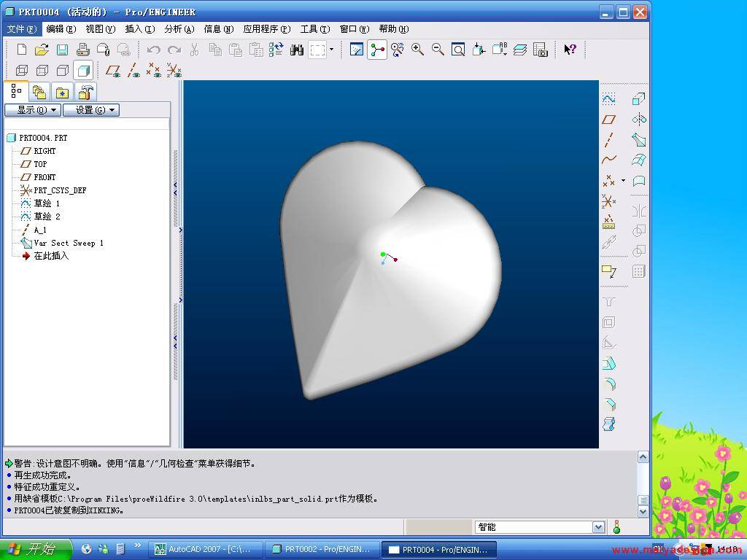Toggle datum axes display
This screenshot has height=560, width=747.
tap(133, 71)
